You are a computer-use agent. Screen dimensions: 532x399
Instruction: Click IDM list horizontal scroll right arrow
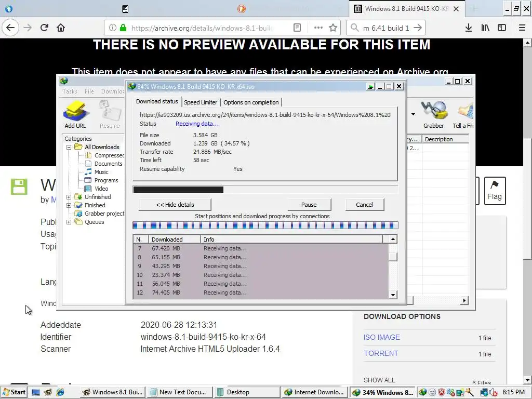(x=464, y=301)
